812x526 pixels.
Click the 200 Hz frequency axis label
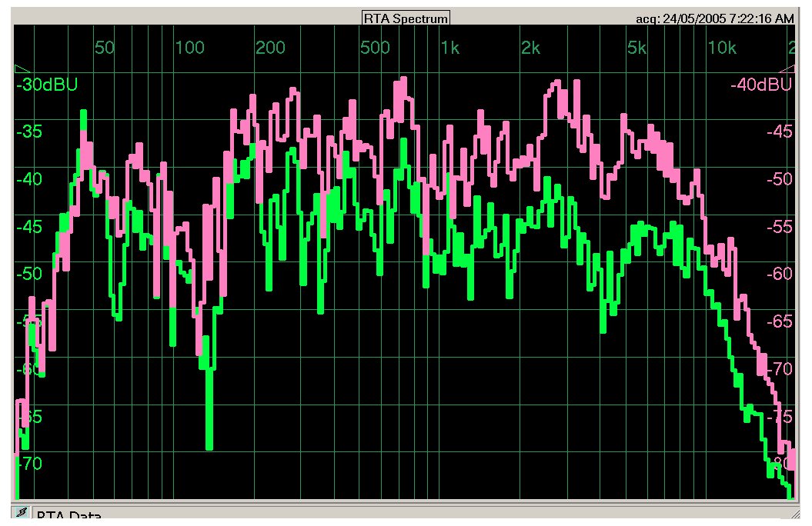coord(270,48)
